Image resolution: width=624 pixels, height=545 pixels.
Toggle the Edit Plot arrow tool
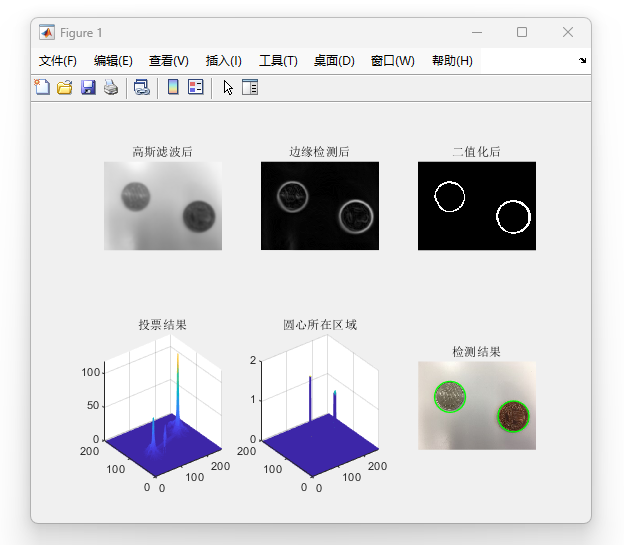[228, 88]
